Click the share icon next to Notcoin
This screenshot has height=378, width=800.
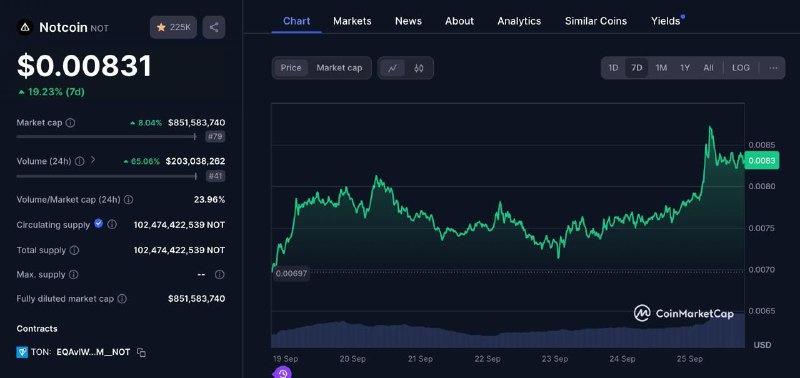[214, 28]
